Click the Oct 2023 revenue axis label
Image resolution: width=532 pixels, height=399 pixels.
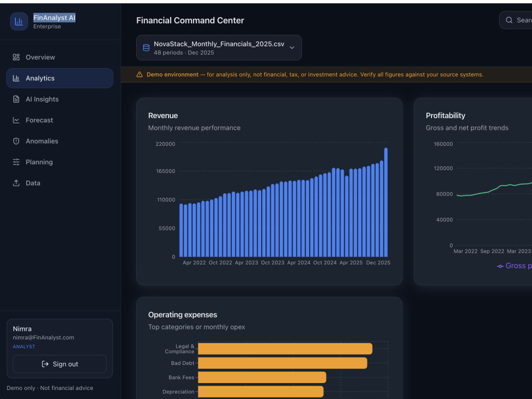pyautogui.click(x=272, y=263)
